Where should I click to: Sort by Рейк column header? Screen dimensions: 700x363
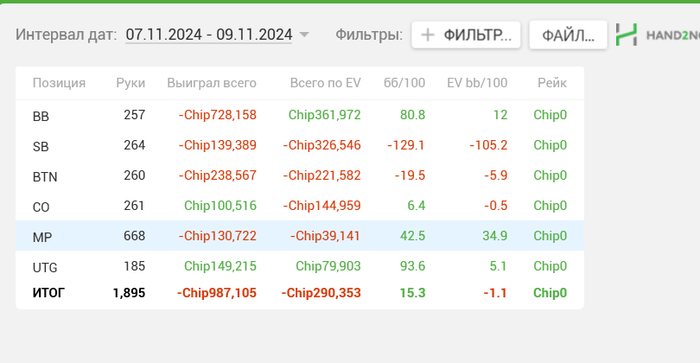(552, 83)
